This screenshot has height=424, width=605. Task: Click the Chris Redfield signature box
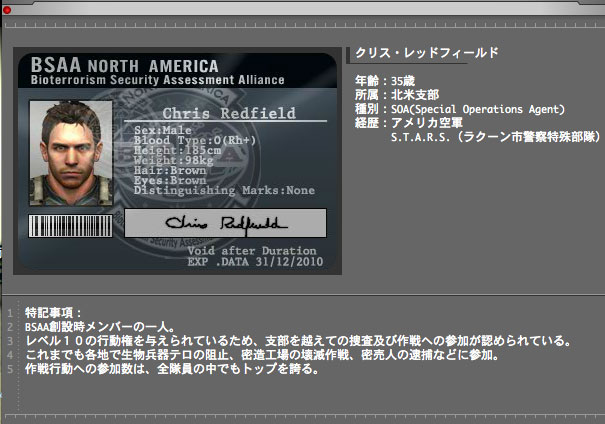225,223
